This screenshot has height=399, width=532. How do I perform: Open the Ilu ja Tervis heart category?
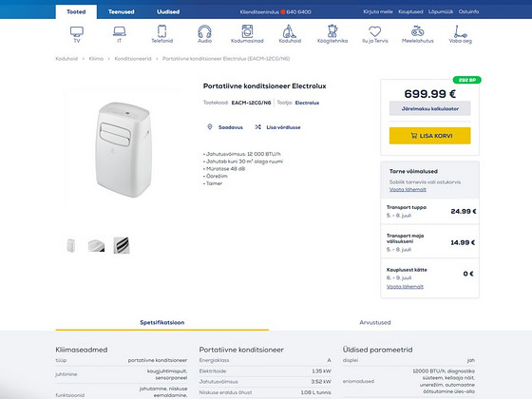click(x=375, y=31)
